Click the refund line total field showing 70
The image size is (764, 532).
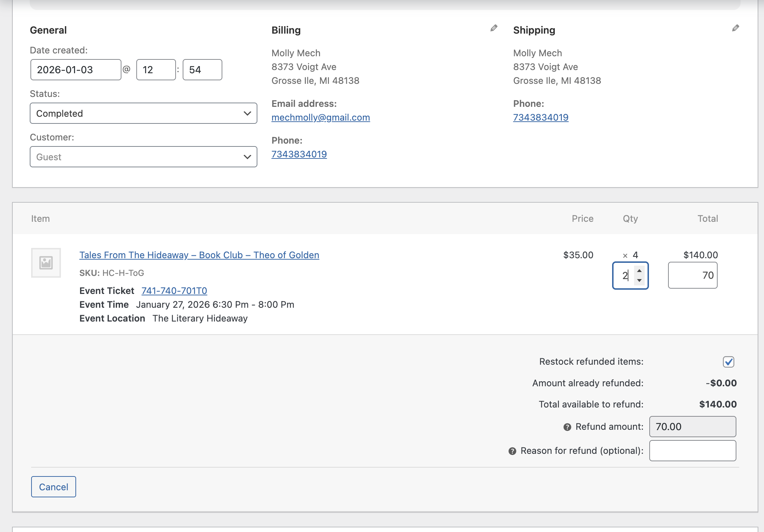pyautogui.click(x=692, y=275)
